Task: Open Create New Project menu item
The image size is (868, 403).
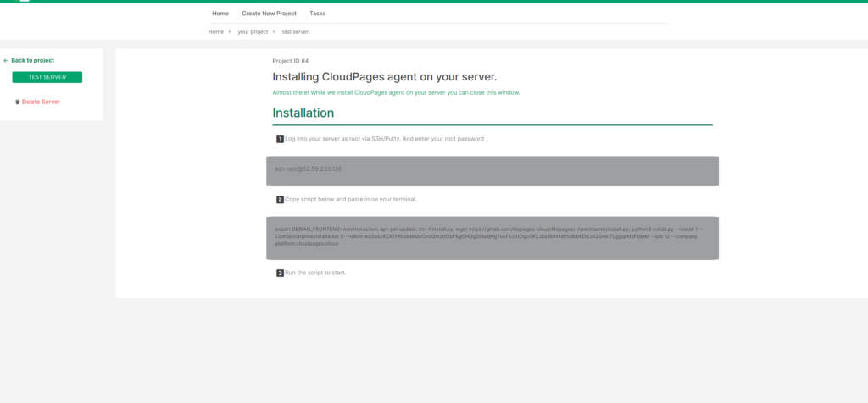Action: tap(269, 14)
